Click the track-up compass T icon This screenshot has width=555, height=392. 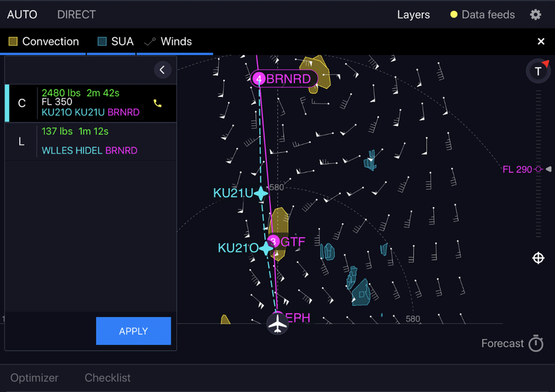click(x=538, y=71)
